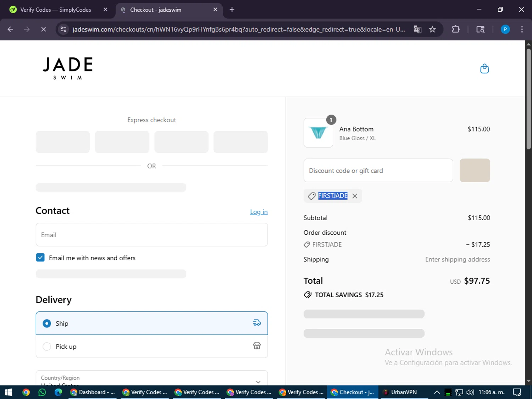Open a new browser tab
This screenshot has width=532, height=399.
tap(232, 10)
